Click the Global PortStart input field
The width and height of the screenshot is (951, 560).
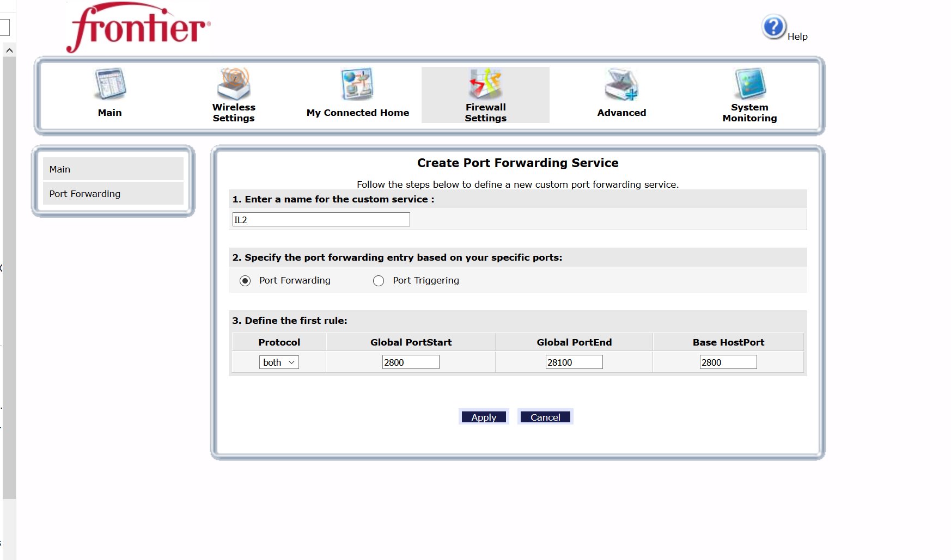click(x=411, y=362)
